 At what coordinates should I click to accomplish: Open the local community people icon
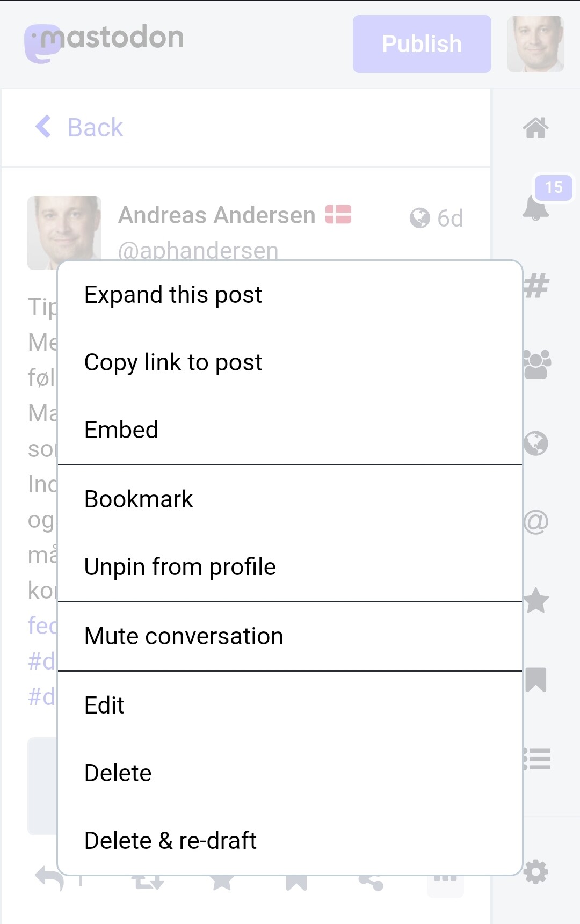(x=536, y=365)
